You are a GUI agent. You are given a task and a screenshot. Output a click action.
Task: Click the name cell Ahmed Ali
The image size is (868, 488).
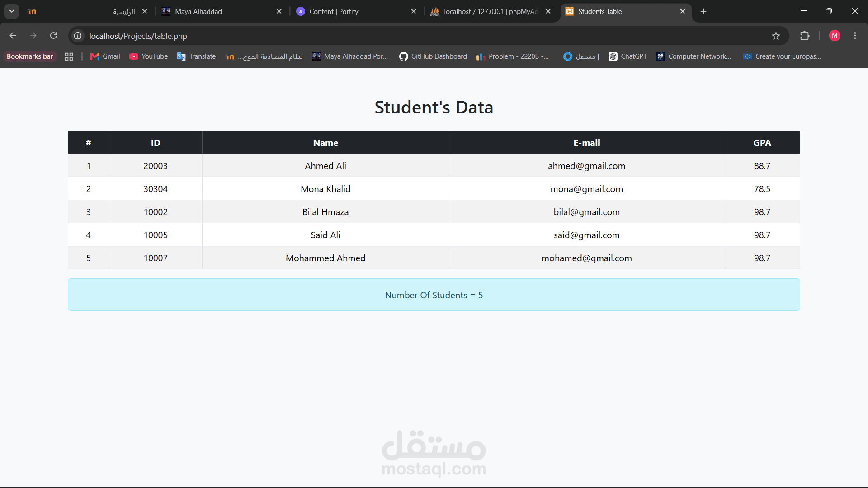[325, 166]
